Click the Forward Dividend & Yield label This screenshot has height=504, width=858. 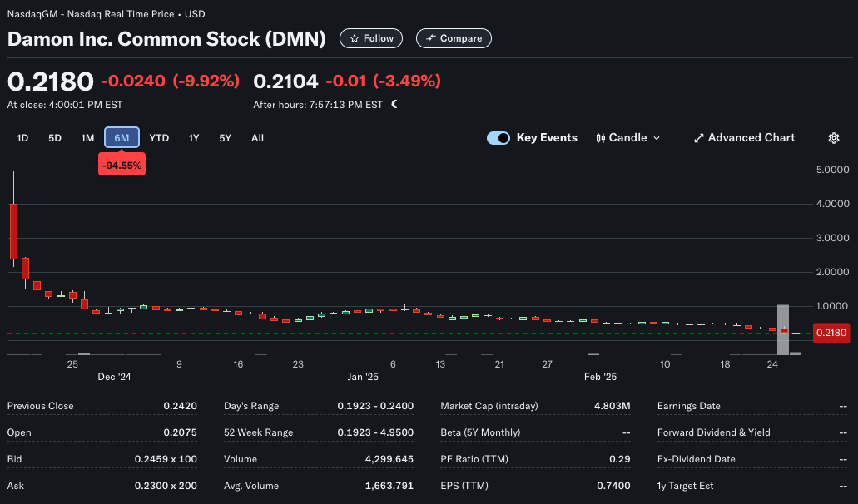click(x=713, y=432)
